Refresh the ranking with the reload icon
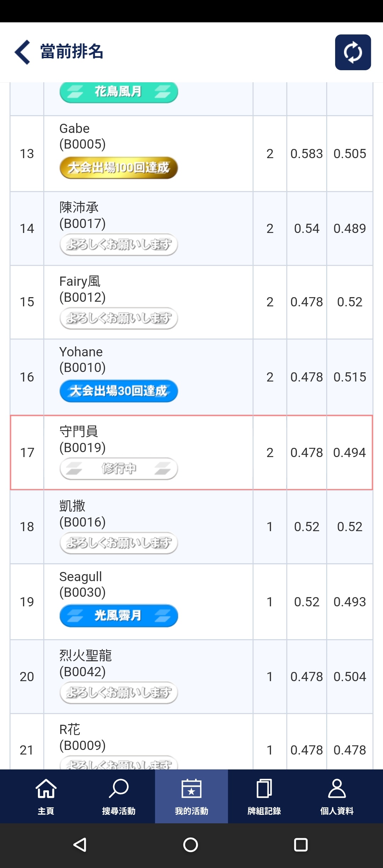383x868 pixels. (353, 52)
